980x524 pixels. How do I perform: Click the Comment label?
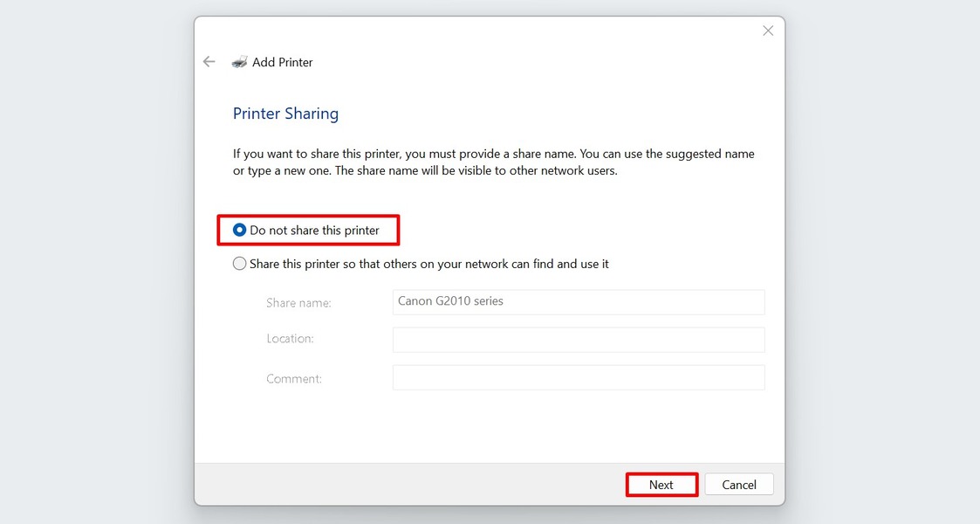click(293, 378)
